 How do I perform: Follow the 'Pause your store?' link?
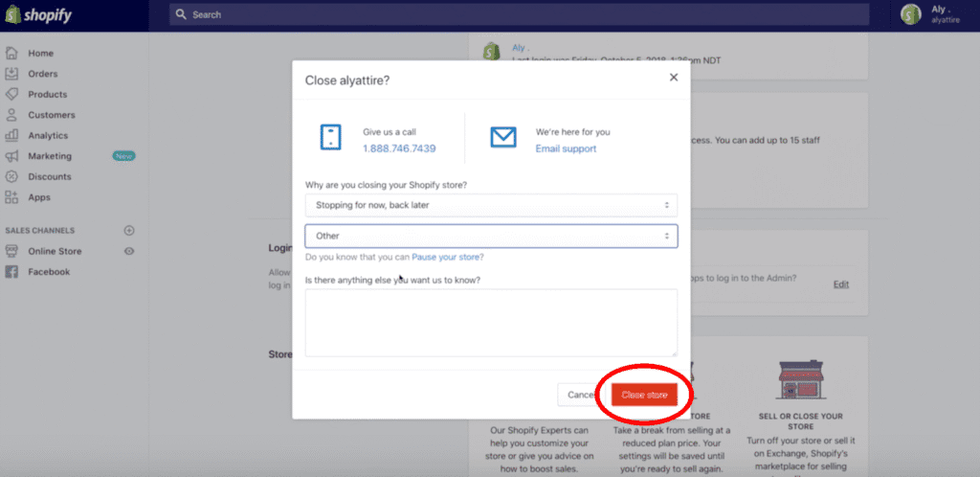pos(447,258)
